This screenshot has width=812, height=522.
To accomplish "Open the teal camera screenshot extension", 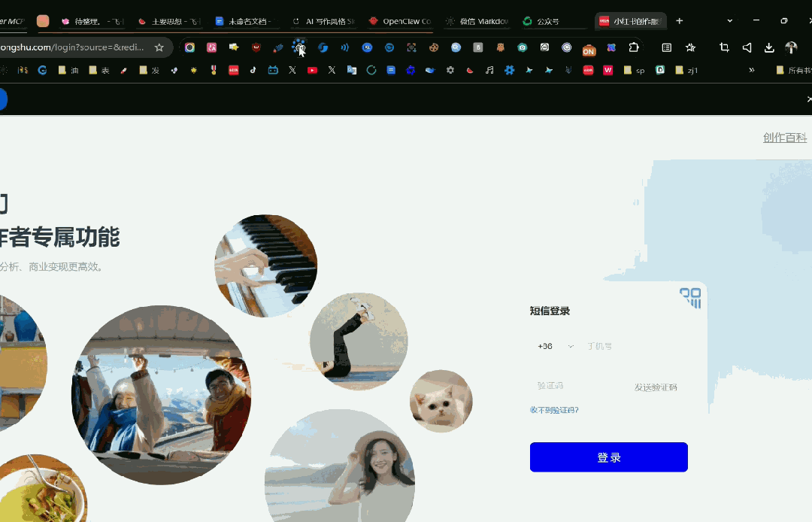I will pyautogui.click(x=523, y=47).
